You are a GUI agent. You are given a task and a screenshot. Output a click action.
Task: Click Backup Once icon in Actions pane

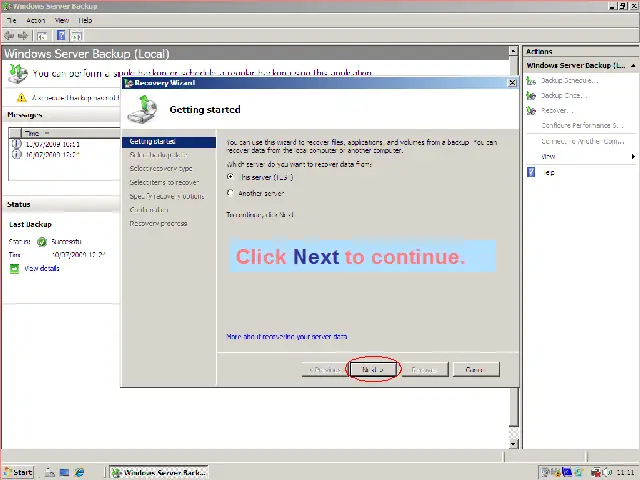click(531, 96)
